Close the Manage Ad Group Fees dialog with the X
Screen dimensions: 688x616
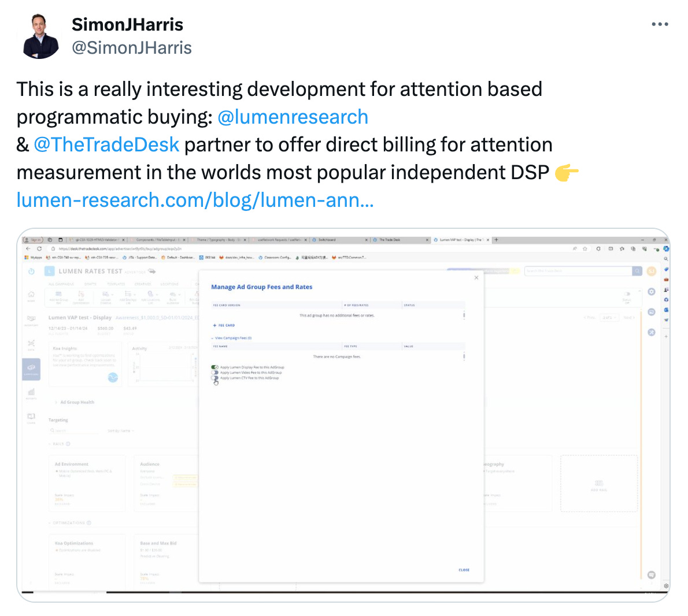[476, 277]
